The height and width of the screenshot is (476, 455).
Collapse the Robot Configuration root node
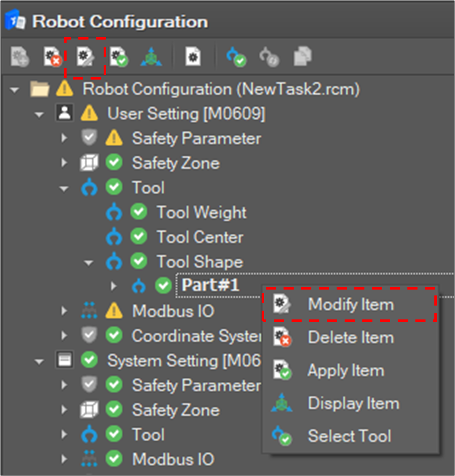coord(15,90)
